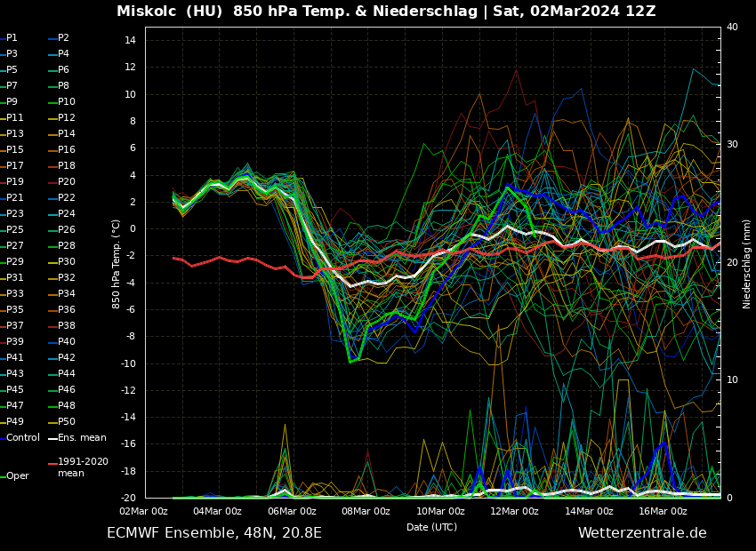This screenshot has height=551, width=756.
Task: Select the 16Mar 00z date tick
Action: coord(663,511)
